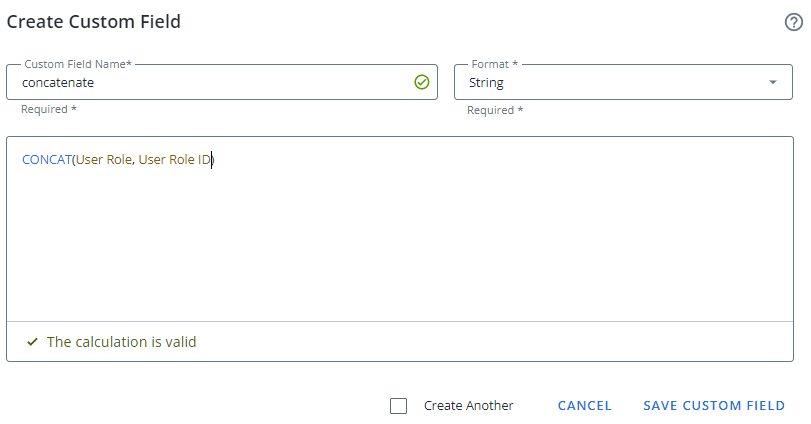Viewport: 811px width, 424px height.
Task: Click "Required *" hint under Format dropdown
Action: pos(495,110)
